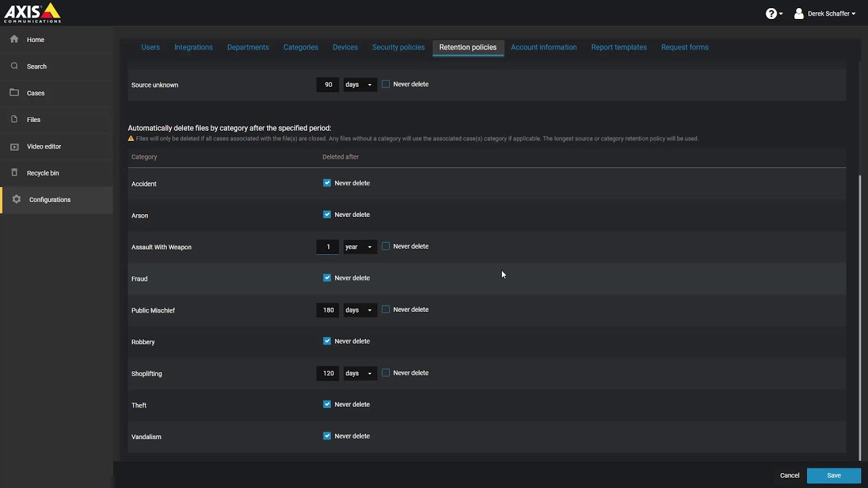
Task: Click the Public Mischief 180 value field
Action: coord(328,310)
